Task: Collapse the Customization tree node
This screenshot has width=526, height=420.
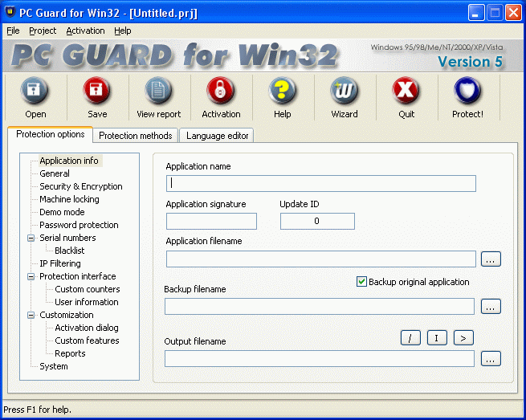Action: [x=31, y=315]
